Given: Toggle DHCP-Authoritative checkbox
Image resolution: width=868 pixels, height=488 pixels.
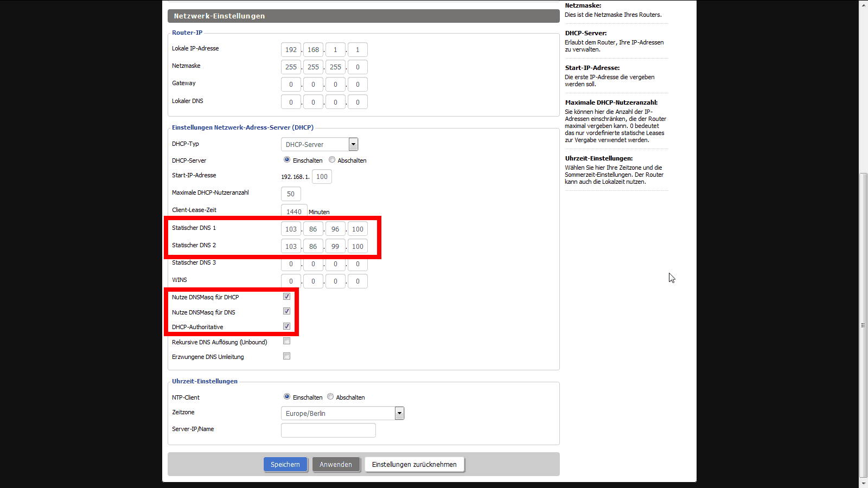Looking at the screenshot, I should tap(286, 326).
